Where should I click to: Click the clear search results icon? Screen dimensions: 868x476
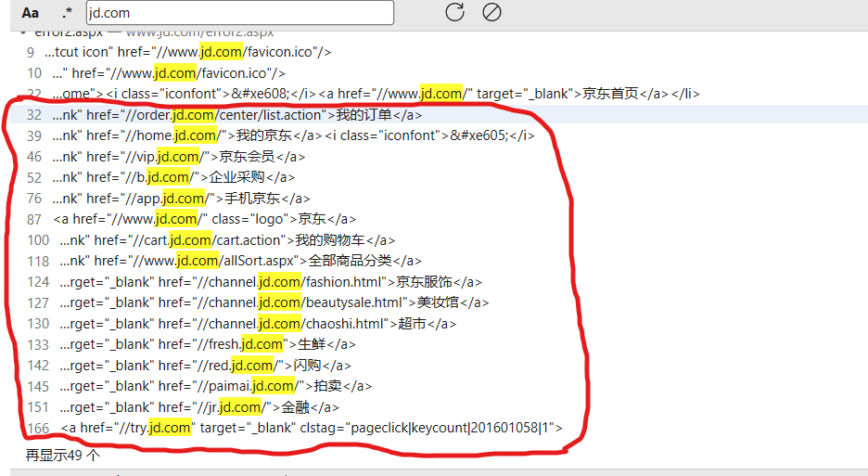coord(491,12)
